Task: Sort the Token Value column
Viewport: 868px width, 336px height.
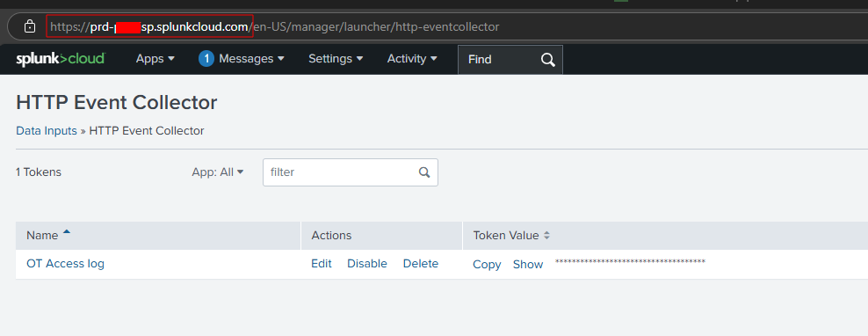Action: (x=546, y=236)
